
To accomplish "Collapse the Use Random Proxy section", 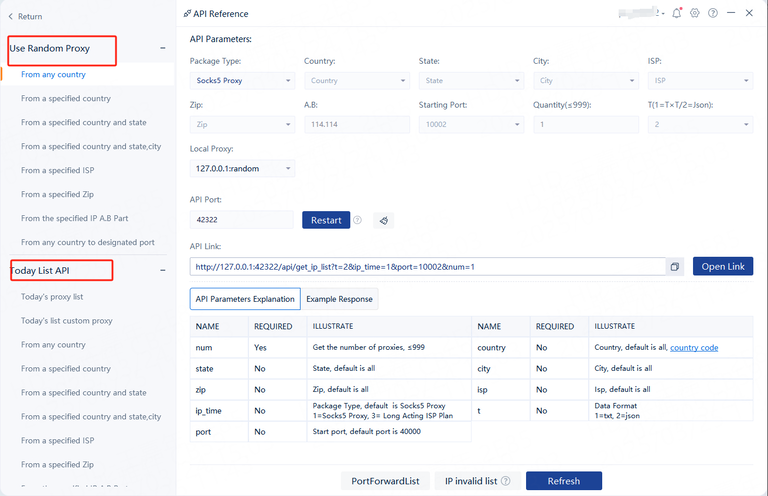I will point(163,48).
